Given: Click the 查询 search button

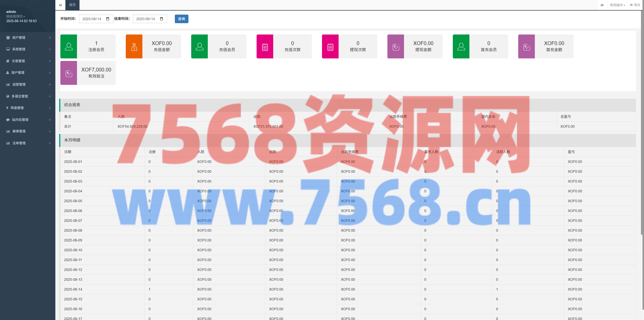Looking at the screenshot, I should (181, 19).
